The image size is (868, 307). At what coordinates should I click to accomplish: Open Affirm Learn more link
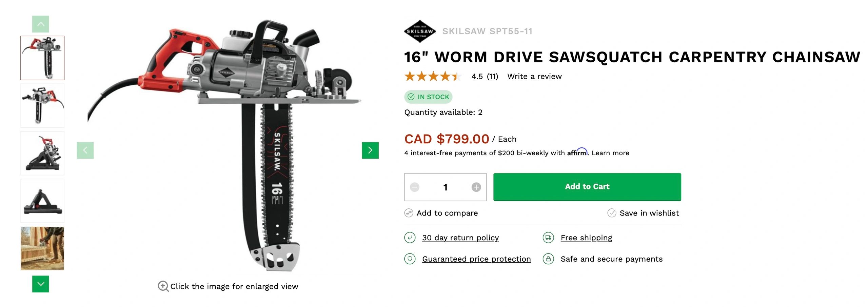click(610, 153)
